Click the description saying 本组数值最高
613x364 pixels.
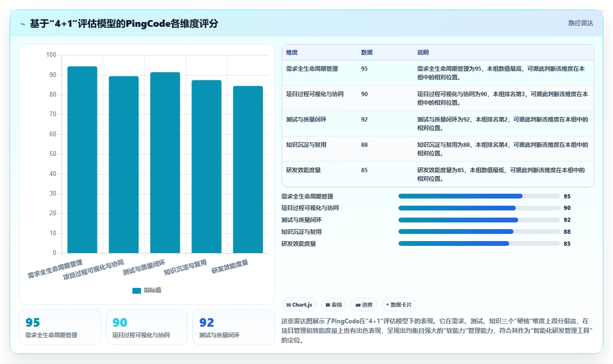tap(502, 73)
